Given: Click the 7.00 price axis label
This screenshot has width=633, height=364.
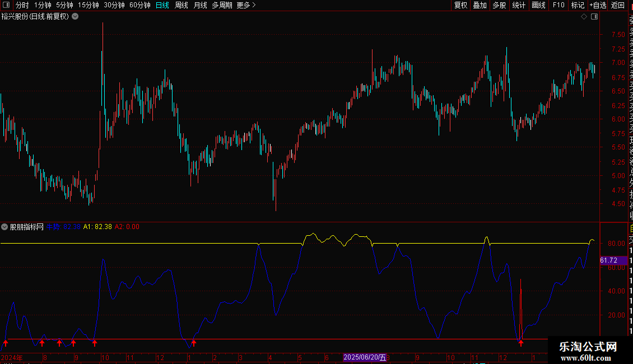Looking at the screenshot, I should click(x=618, y=63).
